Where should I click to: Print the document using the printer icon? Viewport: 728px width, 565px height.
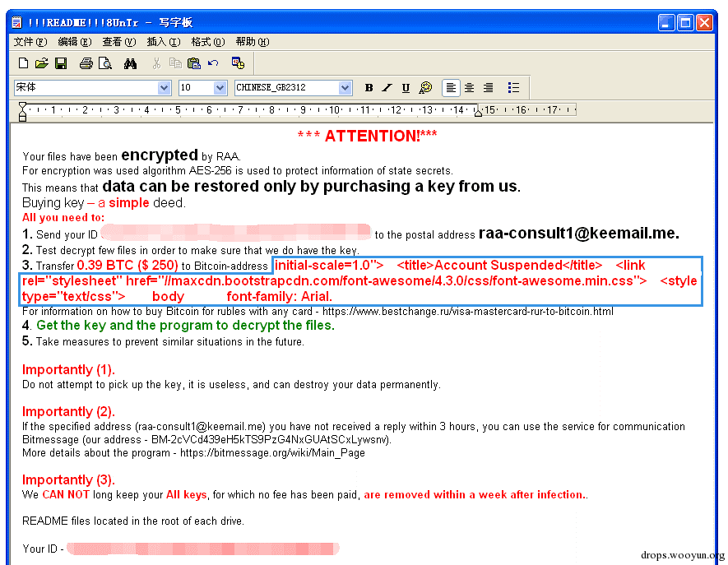(86, 63)
